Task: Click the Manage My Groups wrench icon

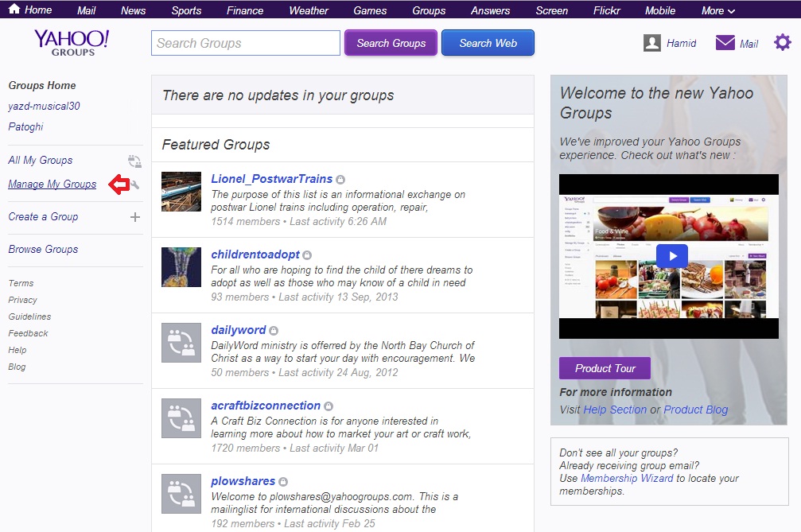Action: coord(135,184)
